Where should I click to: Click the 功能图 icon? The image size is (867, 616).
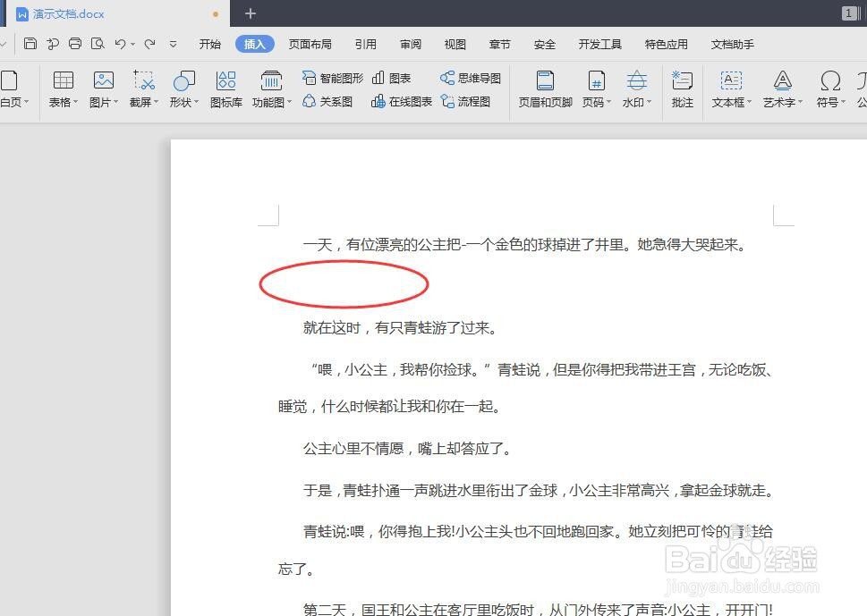(x=271, y=80)
